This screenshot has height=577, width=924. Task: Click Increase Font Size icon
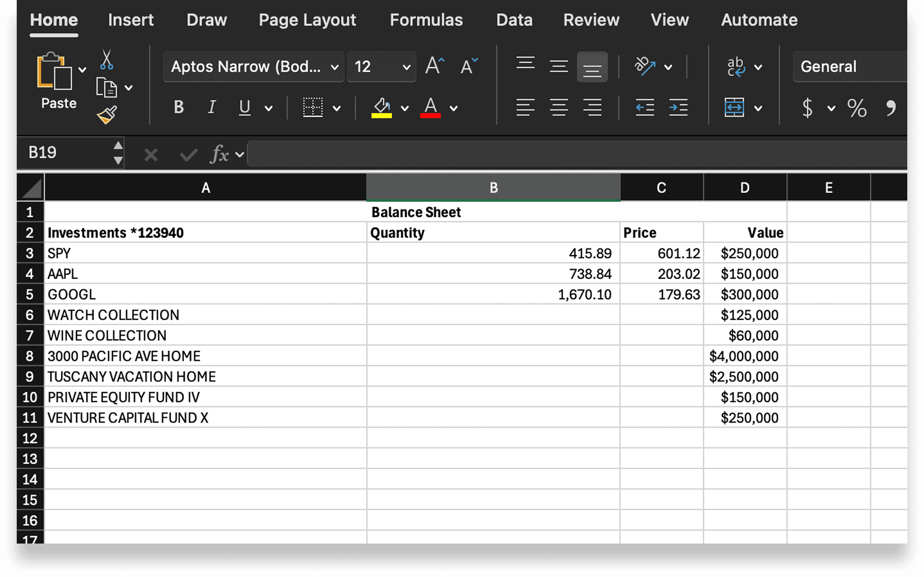[x=435, y=66]
